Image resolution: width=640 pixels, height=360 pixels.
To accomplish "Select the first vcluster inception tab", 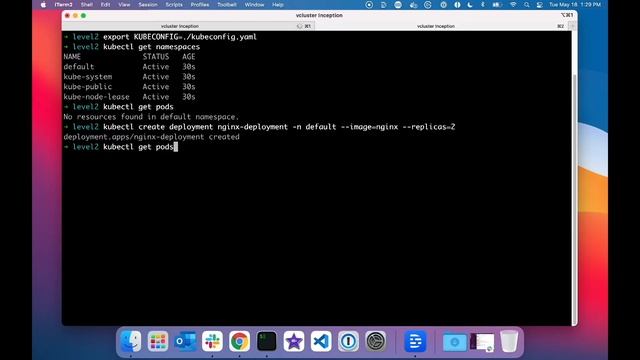I will (188, 26).
